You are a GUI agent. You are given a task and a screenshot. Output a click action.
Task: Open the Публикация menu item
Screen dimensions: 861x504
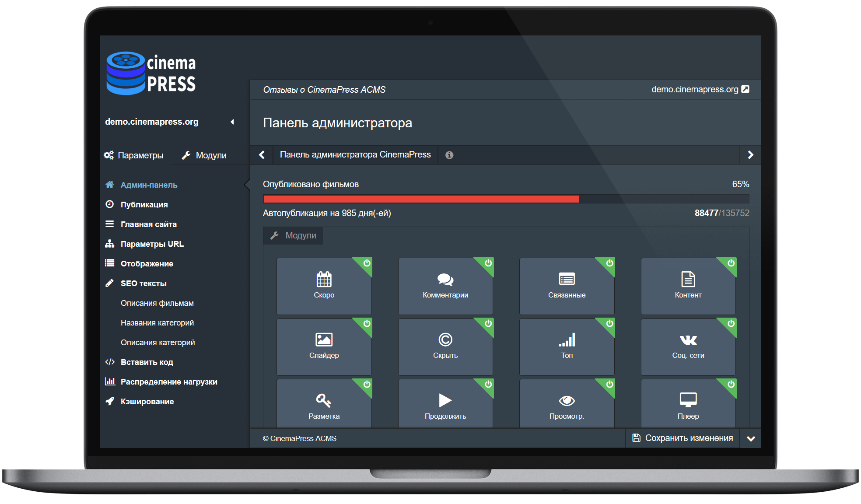point(136,205)
